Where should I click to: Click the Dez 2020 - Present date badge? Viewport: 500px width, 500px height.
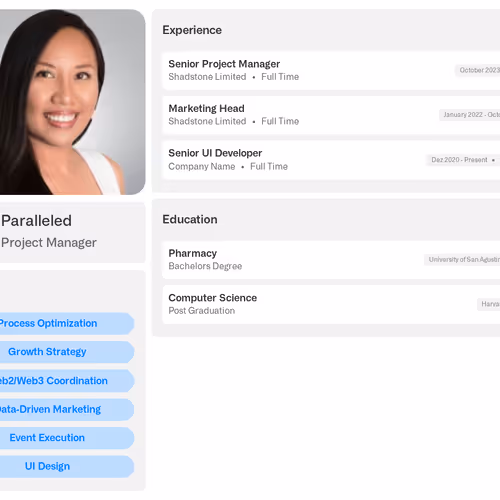click(463, 160)
